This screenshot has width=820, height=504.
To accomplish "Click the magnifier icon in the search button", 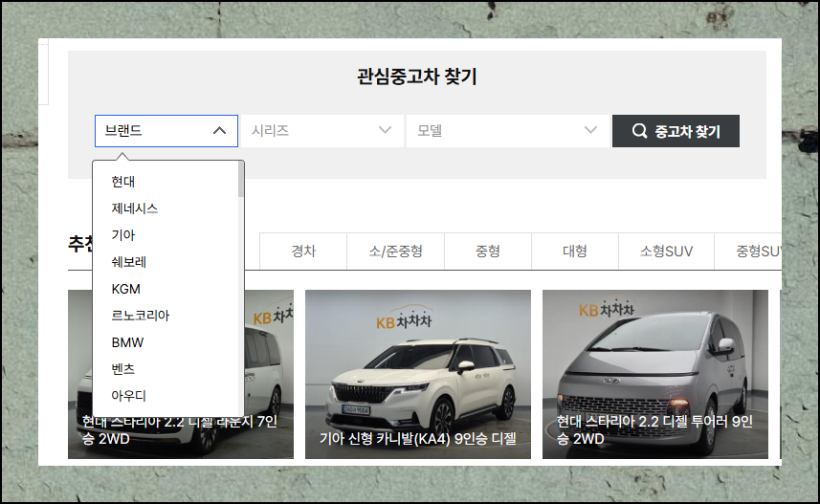I will point(639,131).
